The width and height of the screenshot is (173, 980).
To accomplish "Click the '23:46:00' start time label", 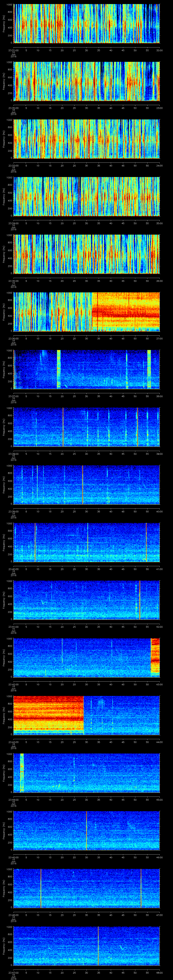I will point(14,915).
